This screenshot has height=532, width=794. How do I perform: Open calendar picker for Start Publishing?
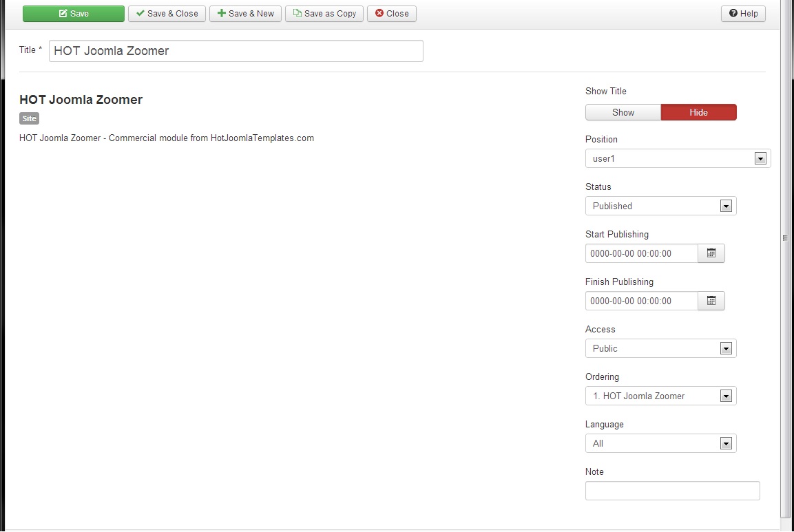711,253
